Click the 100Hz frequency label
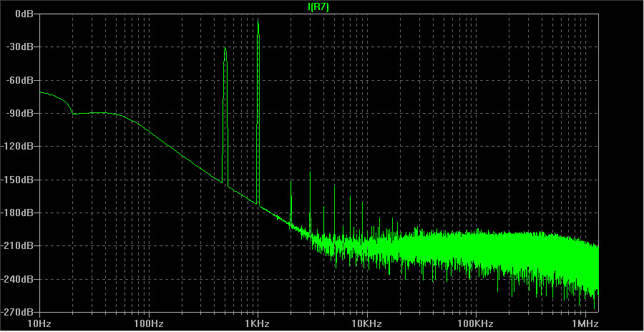 click(x=149, y=323)
